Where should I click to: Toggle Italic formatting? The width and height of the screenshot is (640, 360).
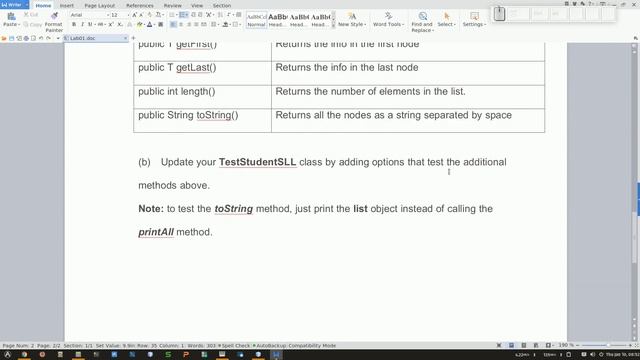tap(82, 24)
